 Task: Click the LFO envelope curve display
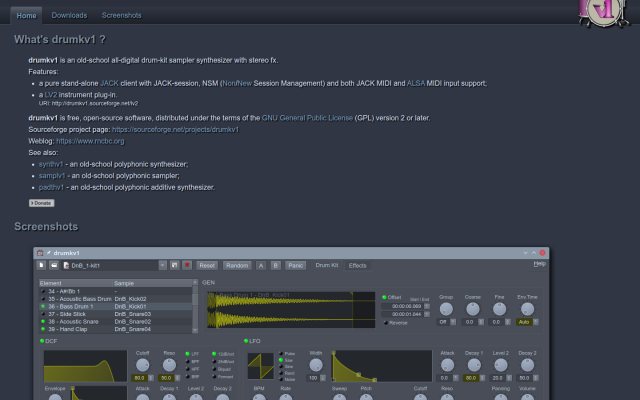pyautogui.click(x=382, y=366)
